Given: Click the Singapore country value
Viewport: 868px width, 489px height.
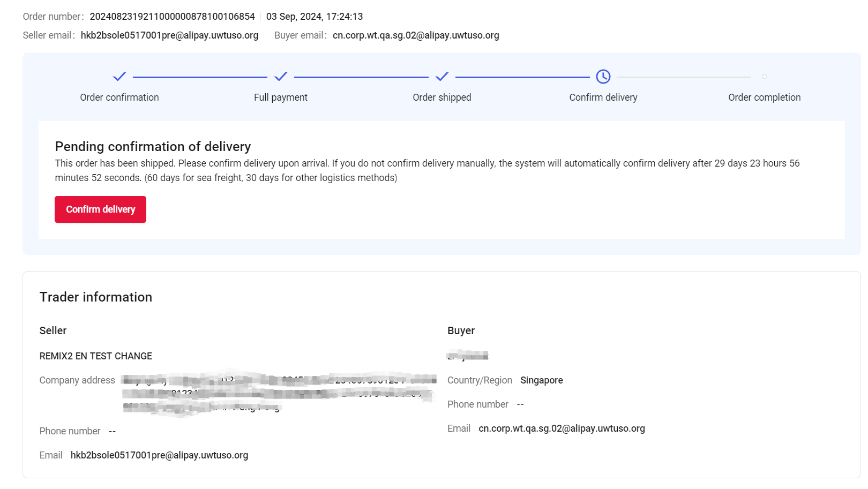Looking at the screenshot, I should pyautogui.click(x=541, y=380).
